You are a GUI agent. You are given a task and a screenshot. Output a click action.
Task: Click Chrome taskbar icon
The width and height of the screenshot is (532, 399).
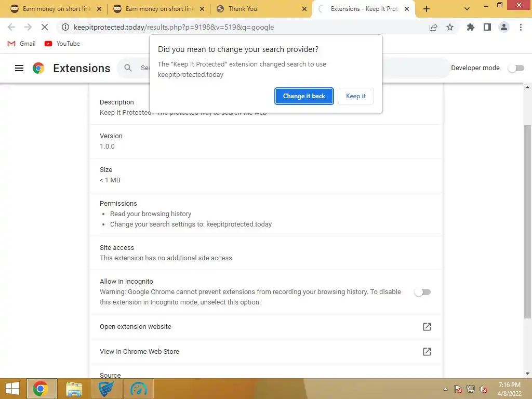click(x=41, y=389)
